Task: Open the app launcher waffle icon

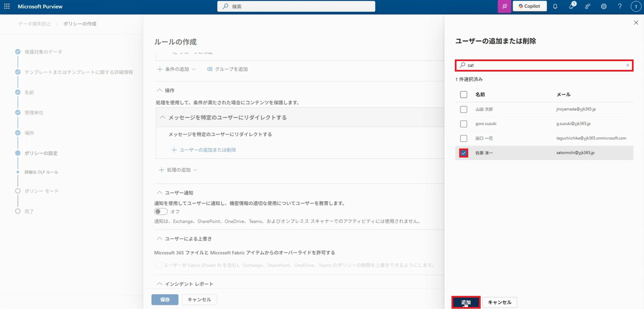Action: coord(7,6)
